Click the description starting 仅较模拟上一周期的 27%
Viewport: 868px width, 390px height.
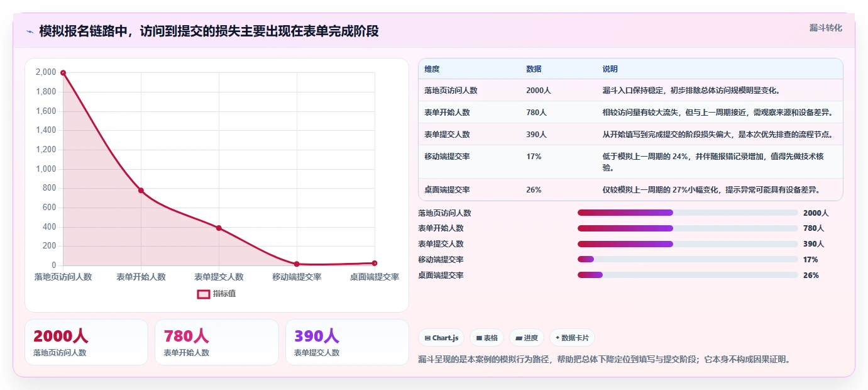[x=711, y=190]
